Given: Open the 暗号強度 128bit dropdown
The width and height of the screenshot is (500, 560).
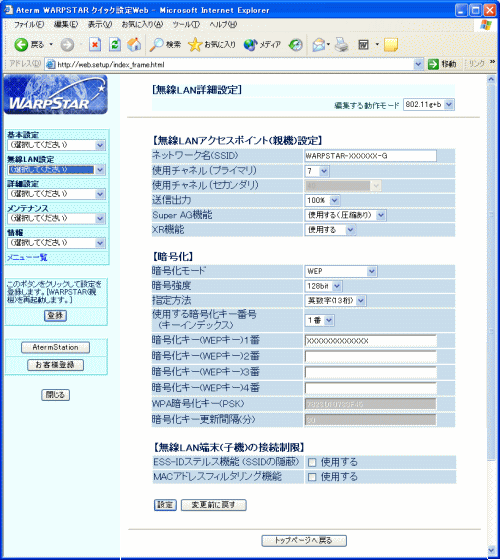Looking at the screenshot, I should pyautogui.click(x=324, y=286).
